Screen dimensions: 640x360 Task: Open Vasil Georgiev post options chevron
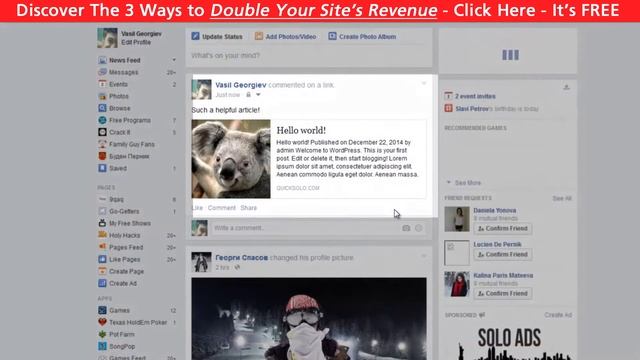click(x=424, y=83)
